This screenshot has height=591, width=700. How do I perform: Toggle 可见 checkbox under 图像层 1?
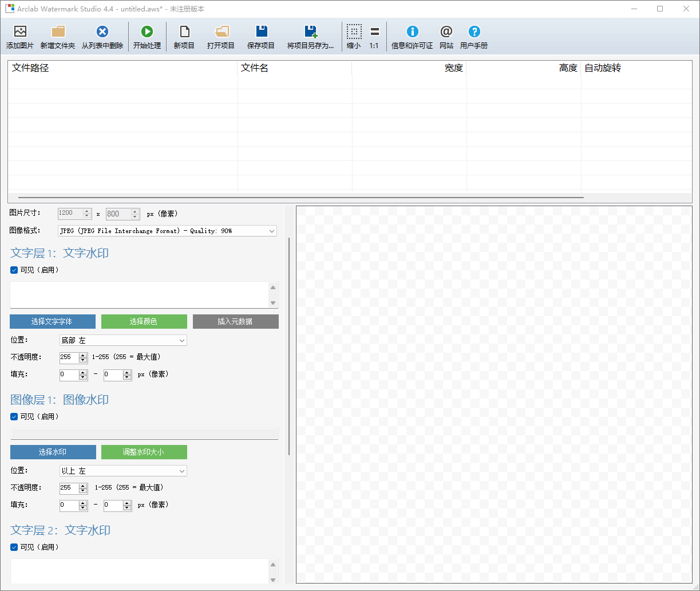14,417
